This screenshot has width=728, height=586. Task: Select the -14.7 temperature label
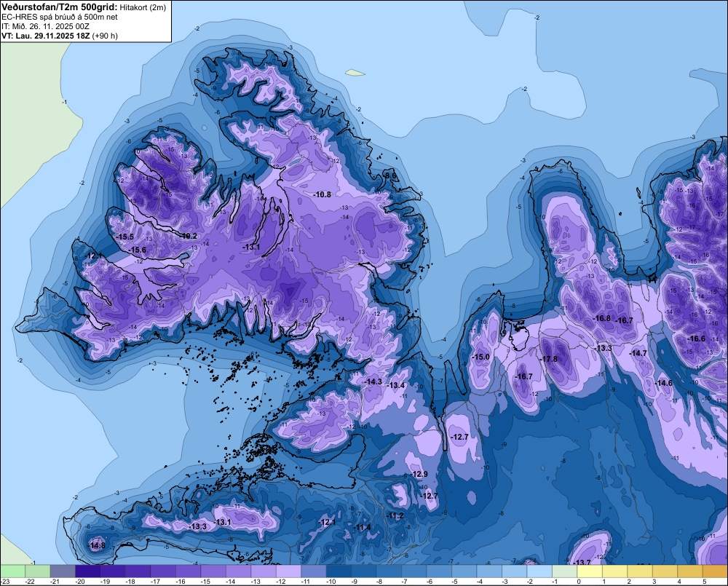pyautogui.click(x=638, y=353)
